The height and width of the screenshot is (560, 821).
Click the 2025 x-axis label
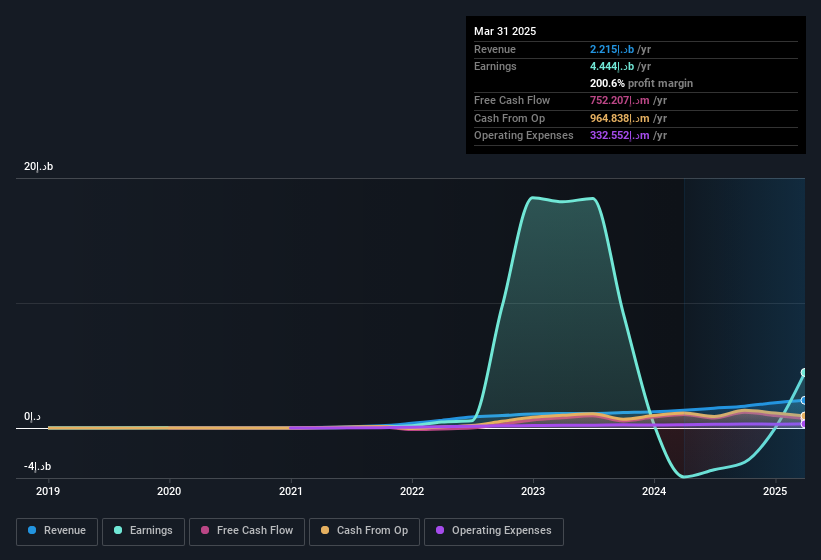775,491
